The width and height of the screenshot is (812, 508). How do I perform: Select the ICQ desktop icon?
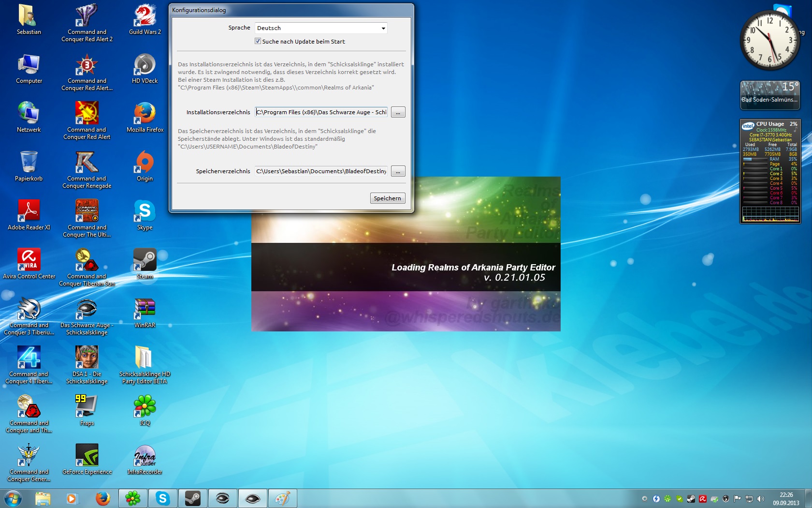145,411
